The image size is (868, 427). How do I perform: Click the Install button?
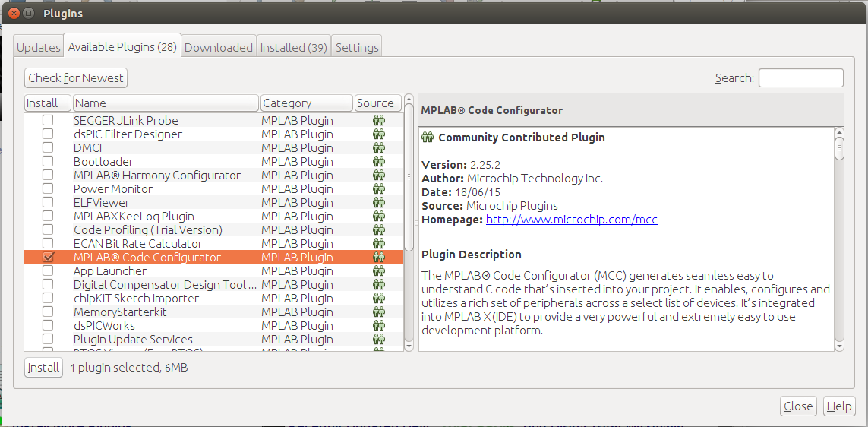click(x=44, y=367)
